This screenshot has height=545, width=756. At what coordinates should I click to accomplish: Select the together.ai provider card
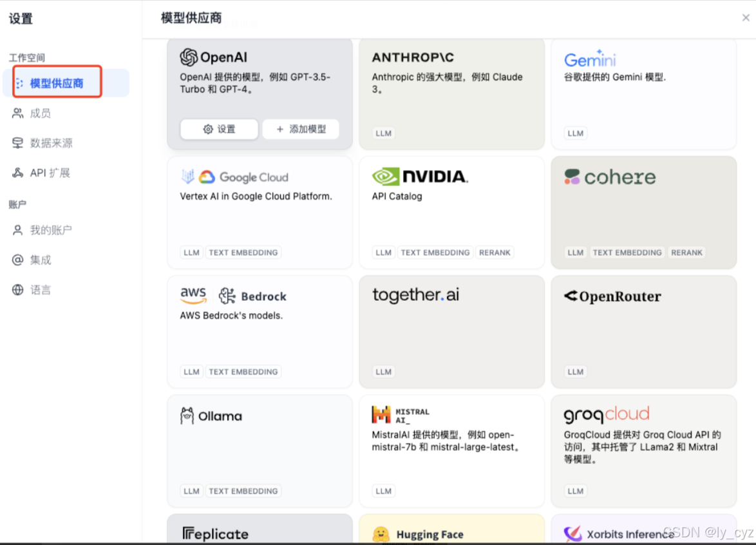(451, 332)
